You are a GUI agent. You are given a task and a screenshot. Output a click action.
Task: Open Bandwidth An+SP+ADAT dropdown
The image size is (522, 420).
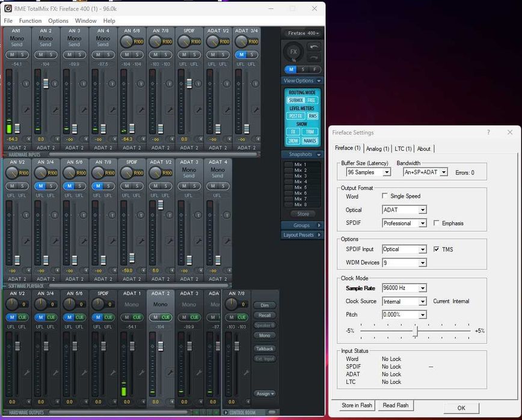click(x=444, y=172)
